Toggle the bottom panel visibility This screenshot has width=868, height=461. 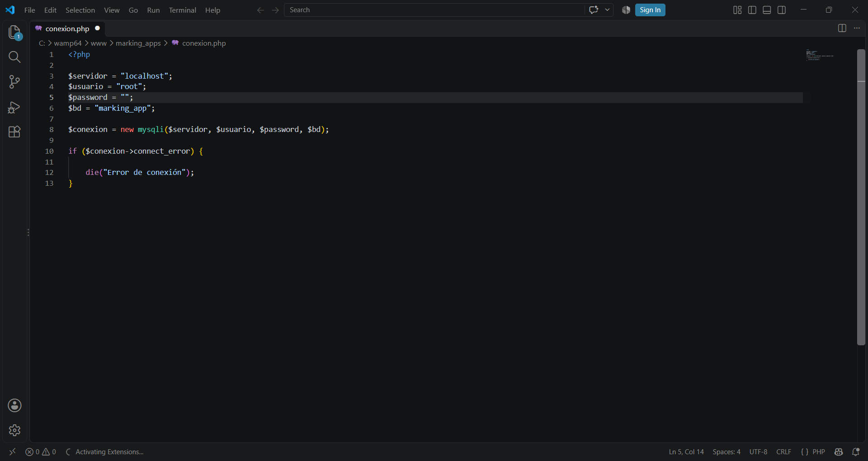767,10
